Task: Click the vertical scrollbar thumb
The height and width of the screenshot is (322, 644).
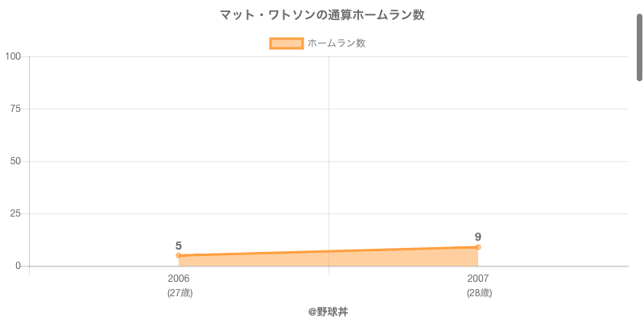Action: (639, 48)
